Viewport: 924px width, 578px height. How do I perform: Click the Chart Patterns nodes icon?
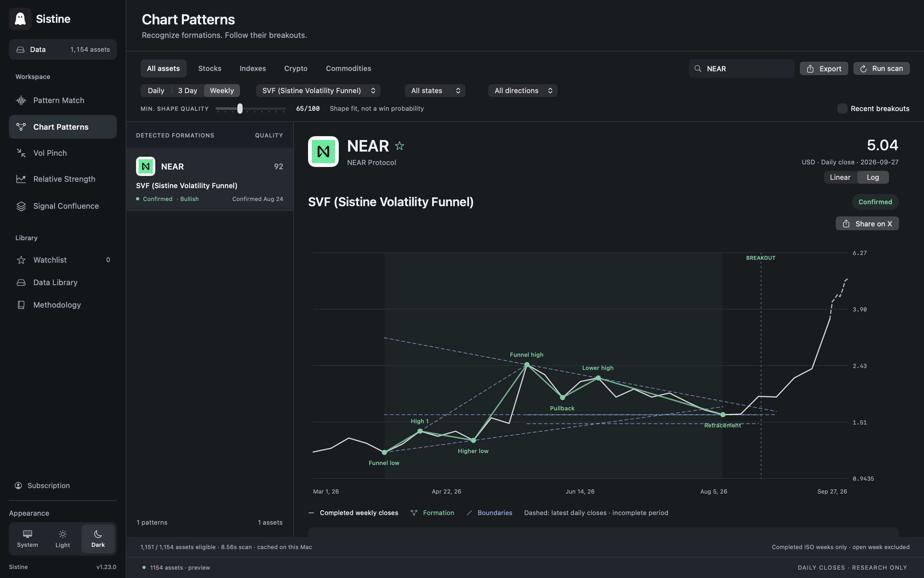pos(21,127)
